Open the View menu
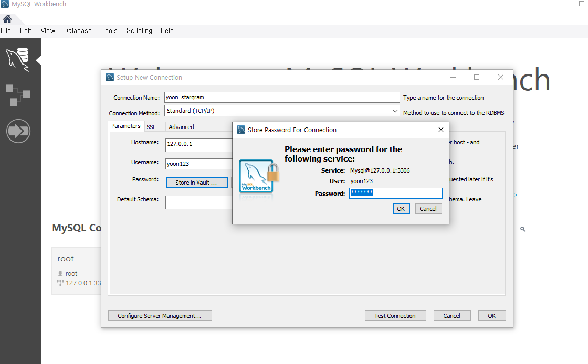This screenshot has height=364, width=588. tap(48, 31)
